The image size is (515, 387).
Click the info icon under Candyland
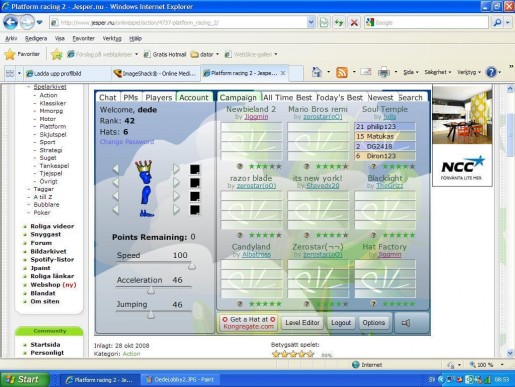point(239,304)
